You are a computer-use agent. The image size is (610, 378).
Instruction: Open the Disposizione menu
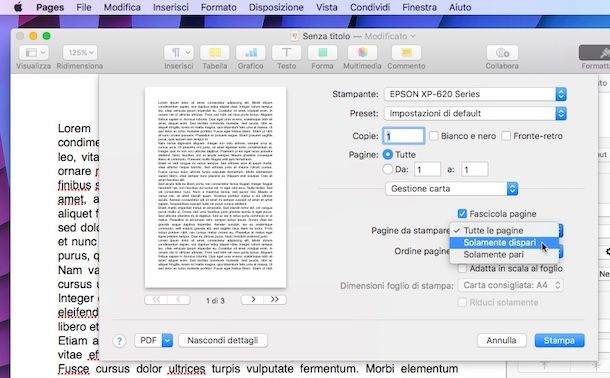(276, 7)
